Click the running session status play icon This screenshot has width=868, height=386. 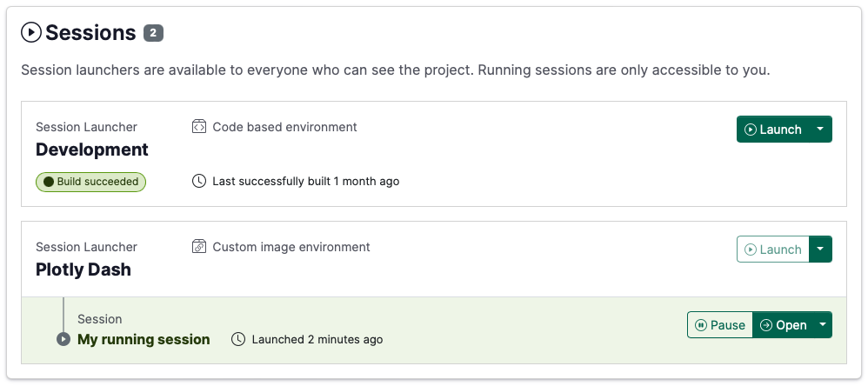point(63,339)
